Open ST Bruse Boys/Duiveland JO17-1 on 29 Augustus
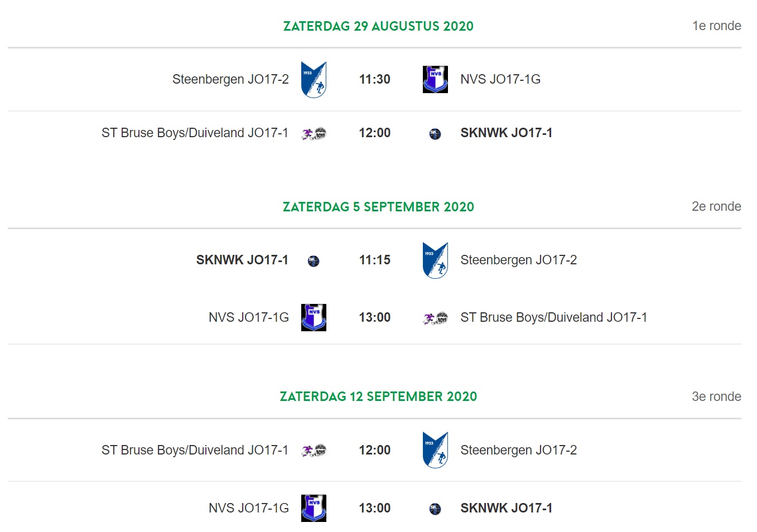This screenshot has height=532, width=757. click(x=195, y=133)
